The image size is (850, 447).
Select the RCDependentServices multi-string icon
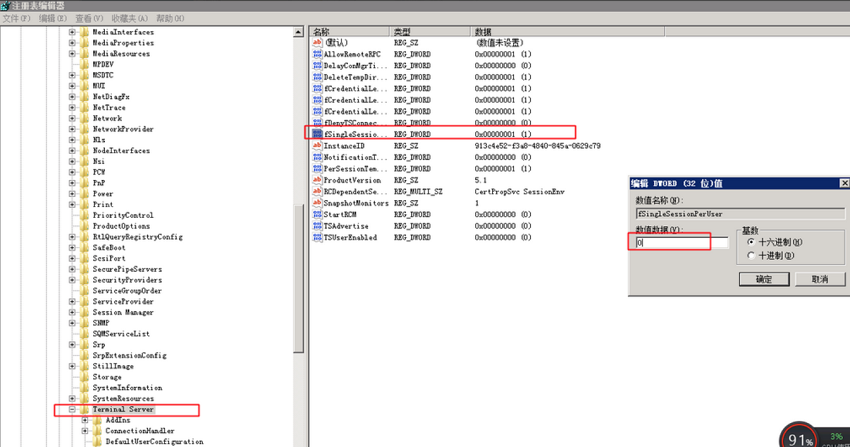pyautogui.click(x=317, y=191)
